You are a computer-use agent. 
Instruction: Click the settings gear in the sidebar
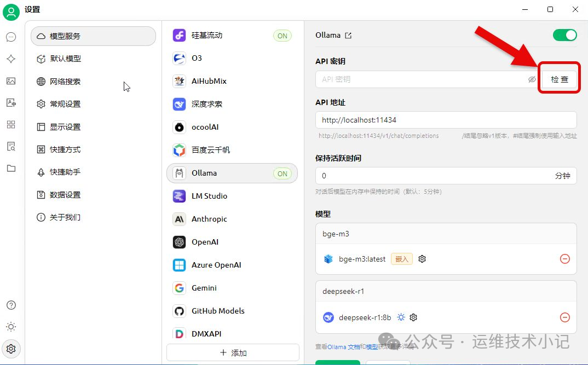point(11,349)
